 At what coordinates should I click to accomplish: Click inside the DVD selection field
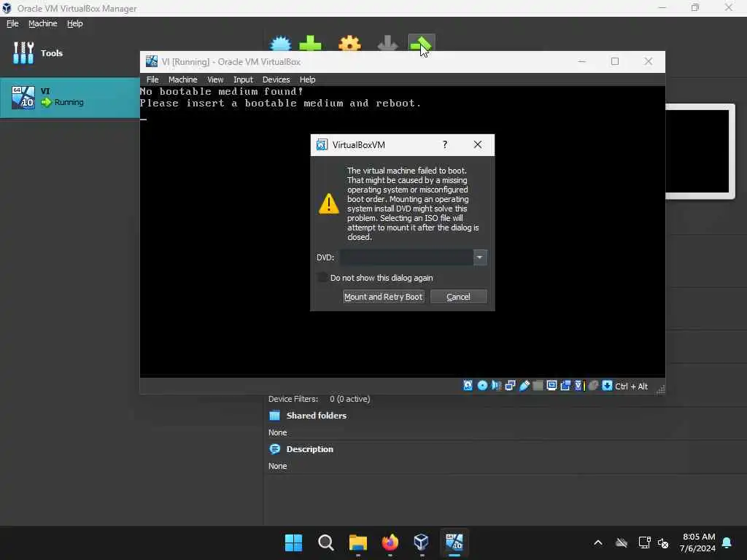point(406,257)
